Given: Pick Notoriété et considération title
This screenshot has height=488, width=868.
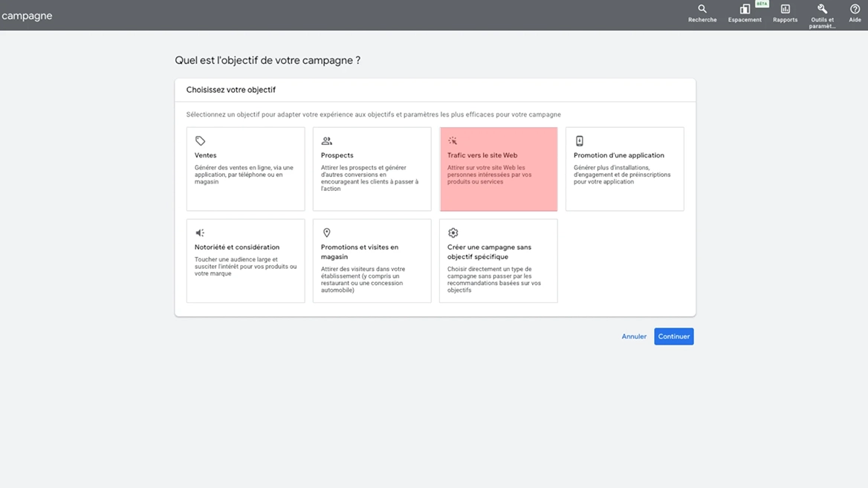Looking at the screenshot, I should pos(237,247).
